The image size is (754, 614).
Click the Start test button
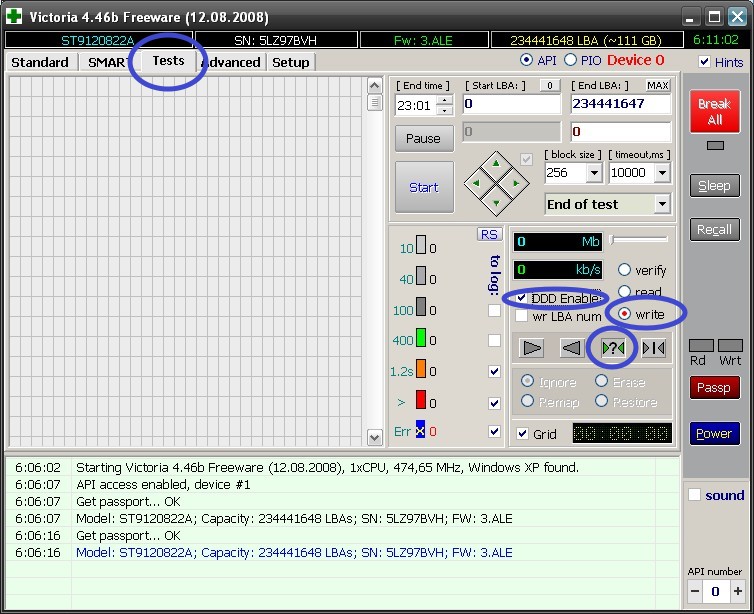[423, 187]
